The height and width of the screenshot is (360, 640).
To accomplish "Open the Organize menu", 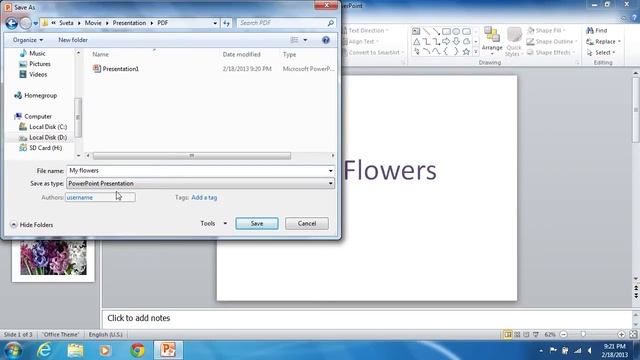I will (28, 40).
